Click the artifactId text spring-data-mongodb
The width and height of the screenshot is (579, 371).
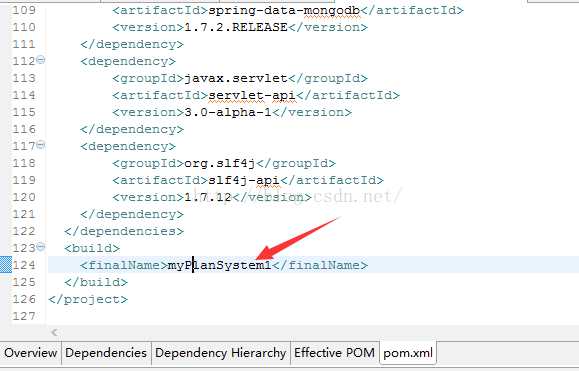click(x=284, y=10)
